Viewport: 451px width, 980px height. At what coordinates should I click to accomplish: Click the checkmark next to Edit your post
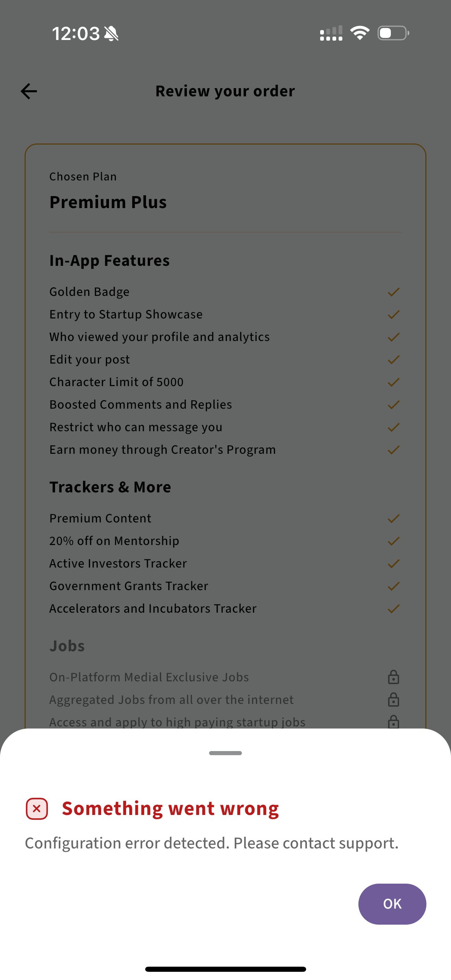[x=393, y=359]
